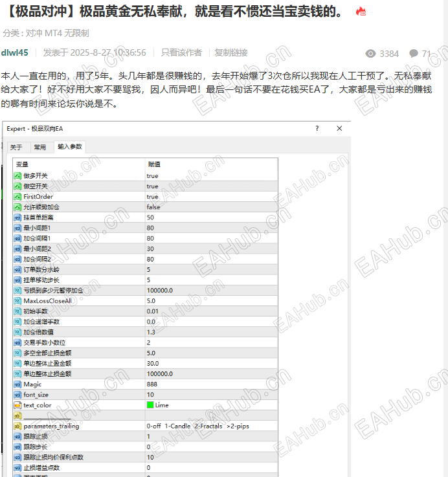Click the comments bubble icon

414,54
